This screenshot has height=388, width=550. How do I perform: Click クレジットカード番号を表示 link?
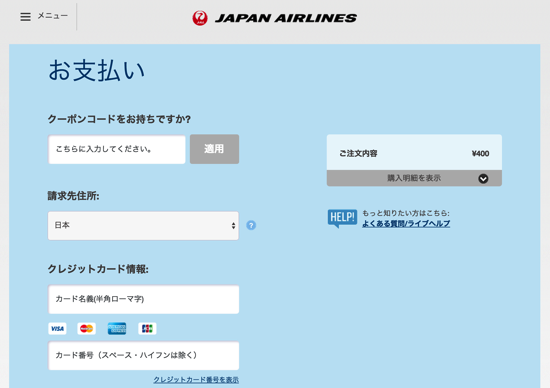pyautogui.click(x=196, y=380)
